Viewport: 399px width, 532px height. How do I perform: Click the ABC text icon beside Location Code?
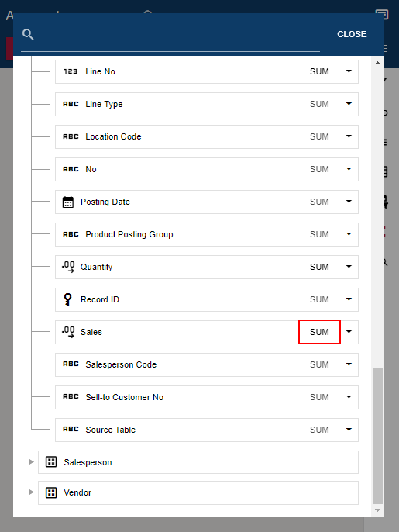point(71,136)
